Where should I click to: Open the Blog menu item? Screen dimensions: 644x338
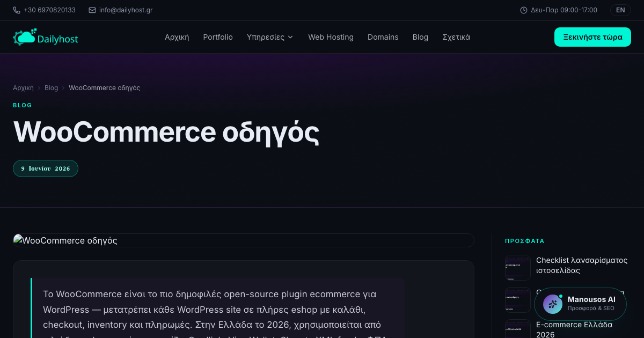pyautogui.click(x=421, y=37)
